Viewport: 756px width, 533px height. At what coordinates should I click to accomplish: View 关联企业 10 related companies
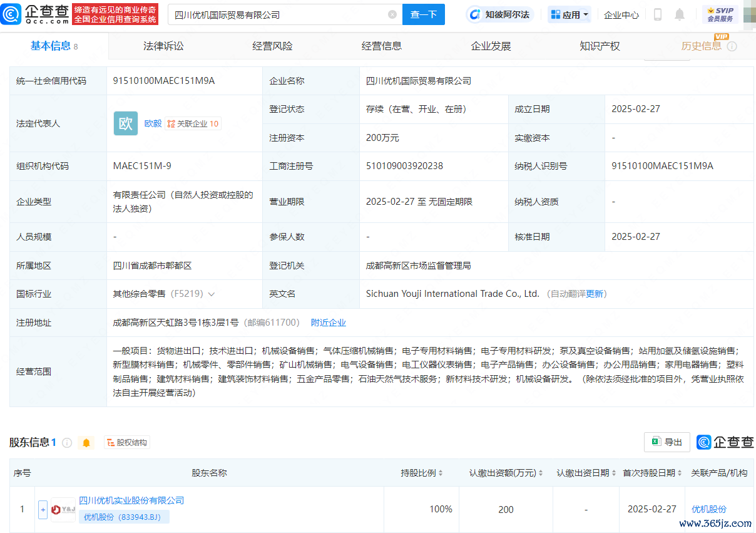coord(193,123)
